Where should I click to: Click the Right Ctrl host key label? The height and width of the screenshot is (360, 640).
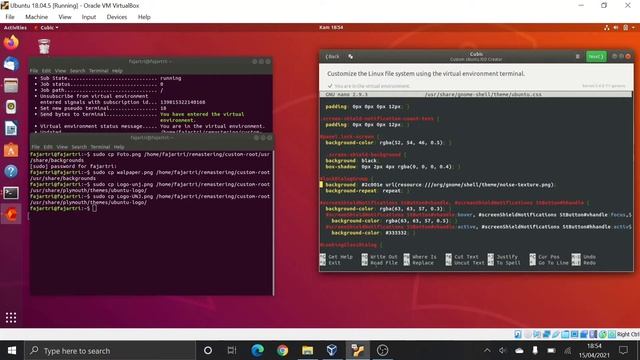[x=628, y=334]
